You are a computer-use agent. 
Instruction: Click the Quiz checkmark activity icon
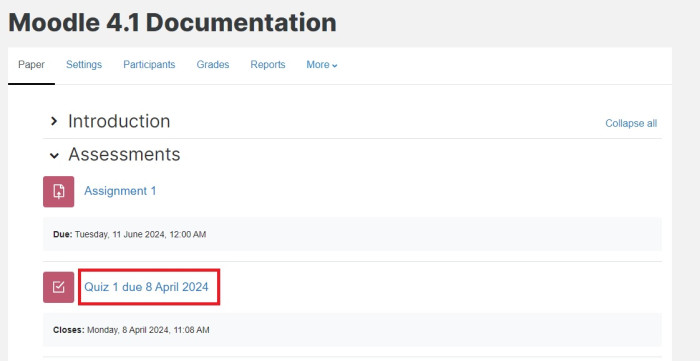tap(58, 287)
